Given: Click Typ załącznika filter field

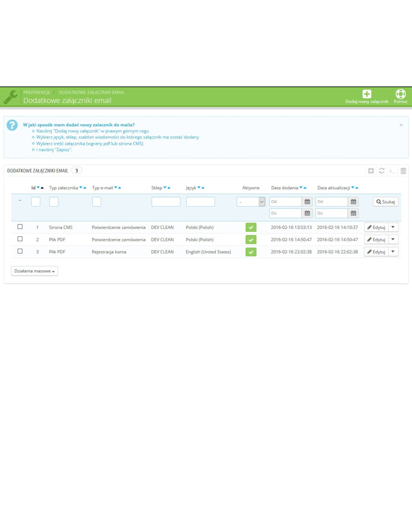Looking at the screenshot, I should coord(54,202).
